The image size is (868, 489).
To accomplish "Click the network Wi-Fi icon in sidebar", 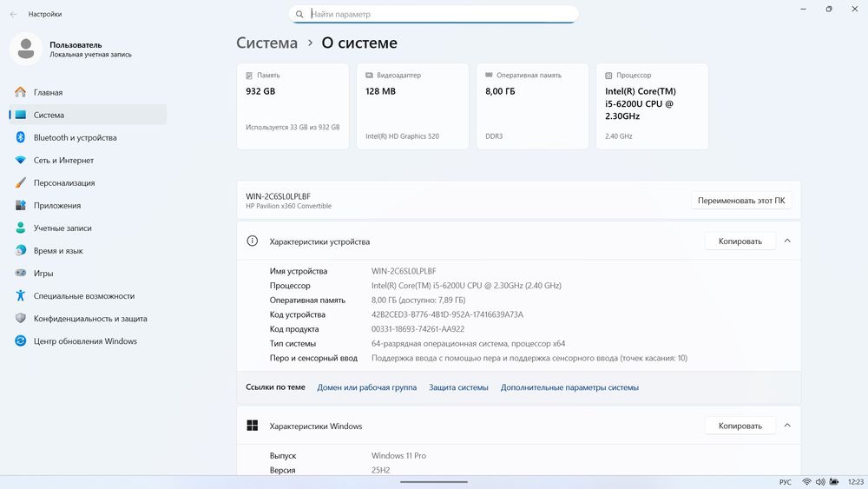I will coord(21,160).
